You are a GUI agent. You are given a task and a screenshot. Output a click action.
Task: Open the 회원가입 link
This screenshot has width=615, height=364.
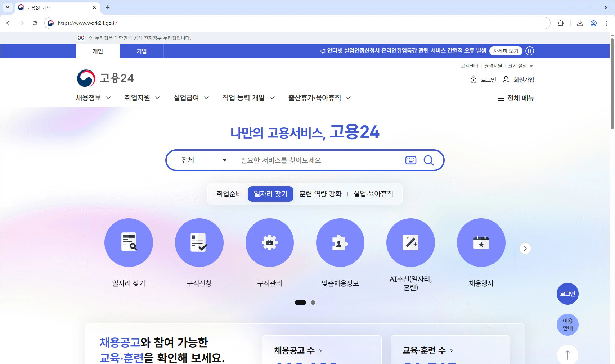pyautogui.click(x=519, y=79)
